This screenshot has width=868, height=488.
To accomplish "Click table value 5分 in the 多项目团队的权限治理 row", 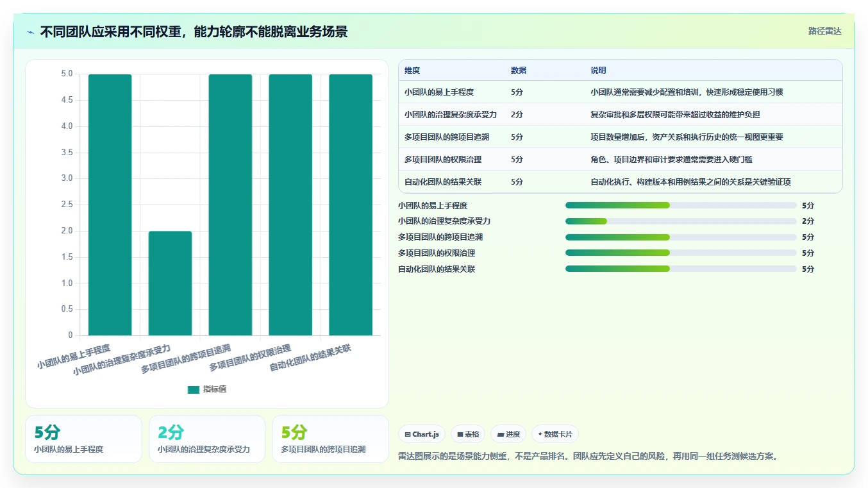I will pos(517,160).
